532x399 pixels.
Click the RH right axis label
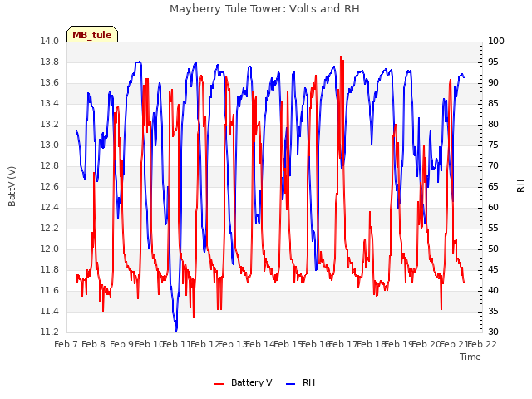520,186
